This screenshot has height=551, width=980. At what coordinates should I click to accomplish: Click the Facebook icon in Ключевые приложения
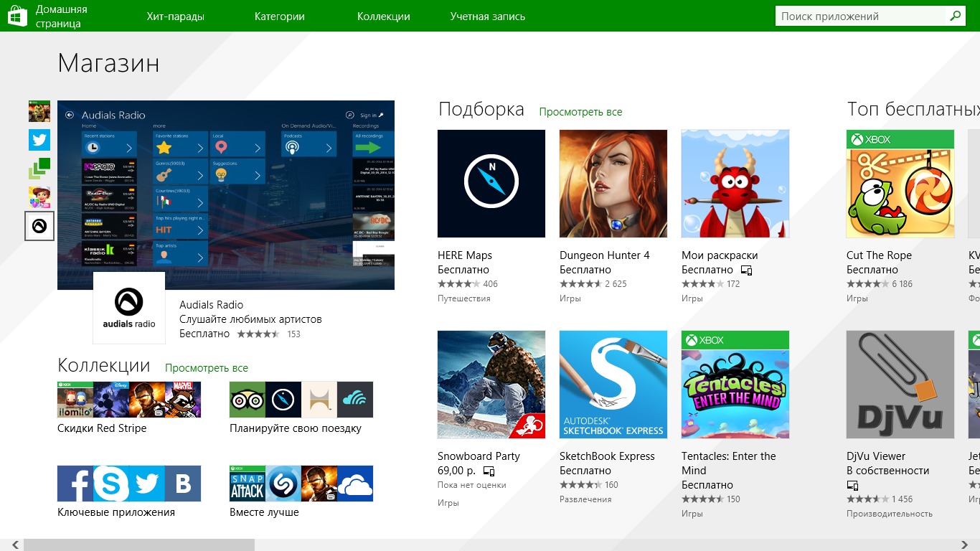point(75,484)
